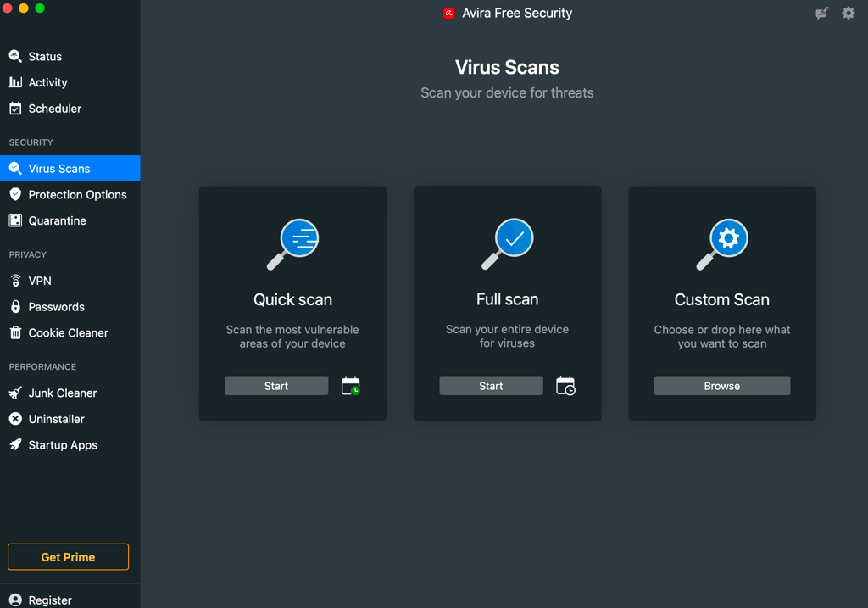
Task: Click the yellow minimize window button
Action: pos(23,8)
